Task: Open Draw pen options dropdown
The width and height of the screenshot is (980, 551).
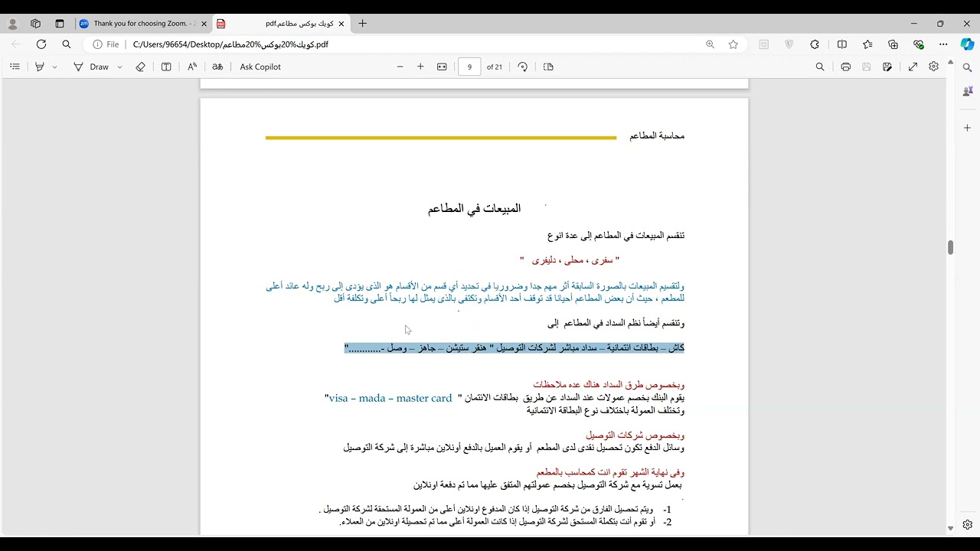Action: click(119, 67)
